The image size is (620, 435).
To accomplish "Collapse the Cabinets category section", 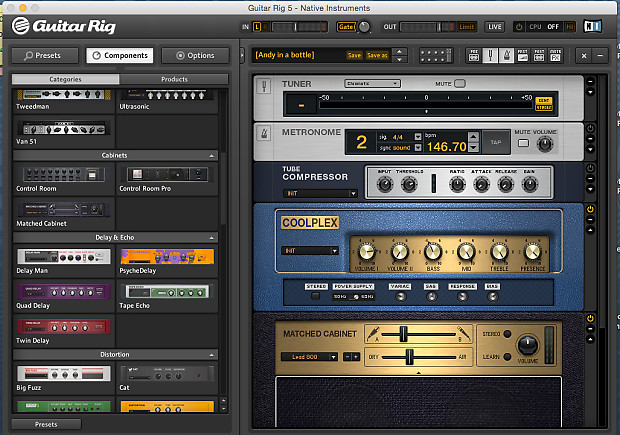I will coord(212,155).
